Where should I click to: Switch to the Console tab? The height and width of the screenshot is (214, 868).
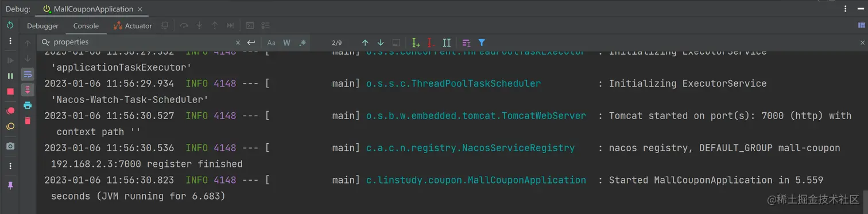click(86, 26)
